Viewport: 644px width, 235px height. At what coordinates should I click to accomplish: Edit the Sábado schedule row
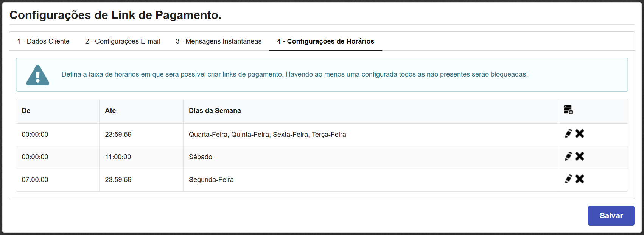[x=568, y=156]
